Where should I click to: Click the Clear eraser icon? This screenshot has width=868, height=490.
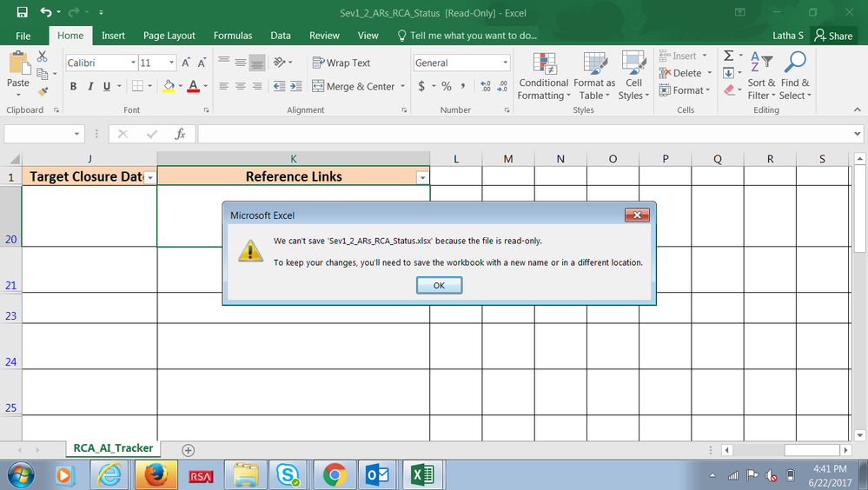point(729,89)
